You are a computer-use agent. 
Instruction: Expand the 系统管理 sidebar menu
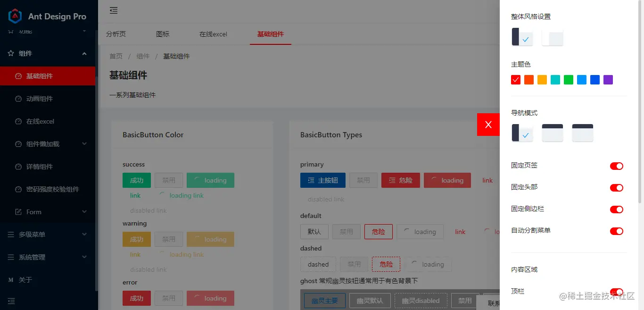point(48,257)
